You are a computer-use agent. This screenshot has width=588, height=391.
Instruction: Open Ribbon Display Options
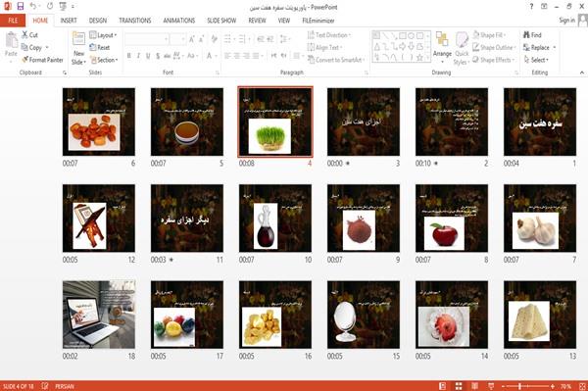point(544,7)
